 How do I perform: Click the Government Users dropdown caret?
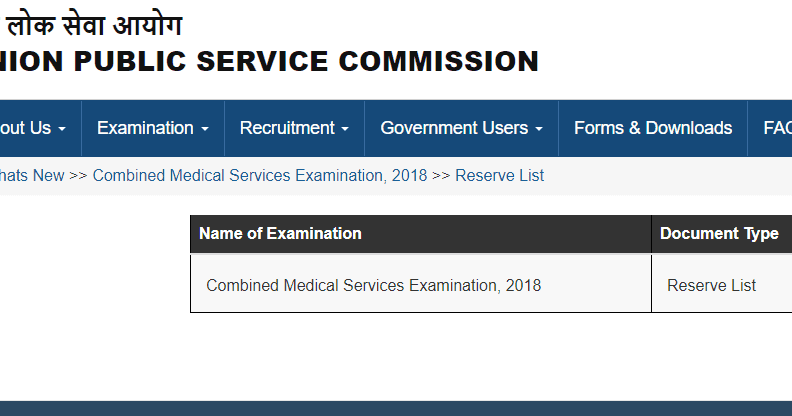538,129
